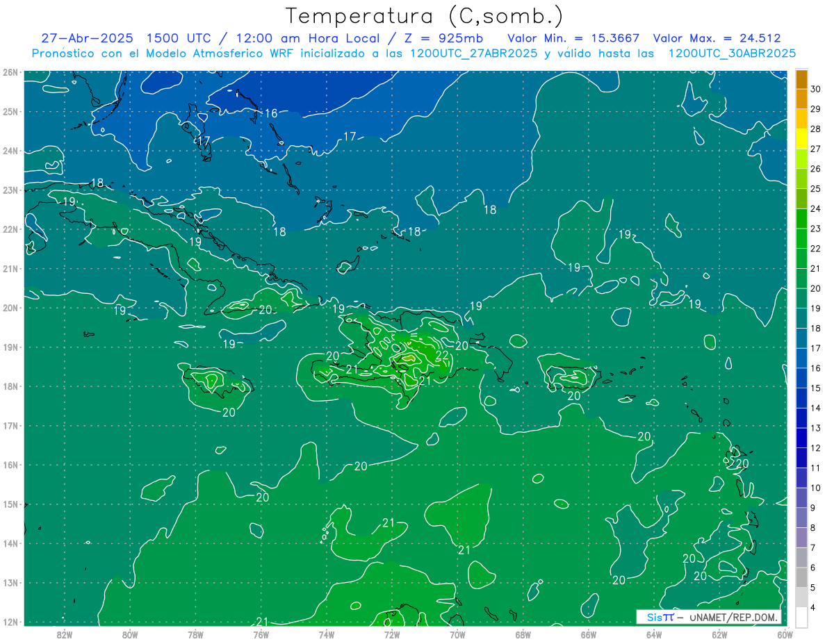The height and width of the screenshot is (644, 834).
Task: Click the '16' contour label on the map
Action: point(271,113)
